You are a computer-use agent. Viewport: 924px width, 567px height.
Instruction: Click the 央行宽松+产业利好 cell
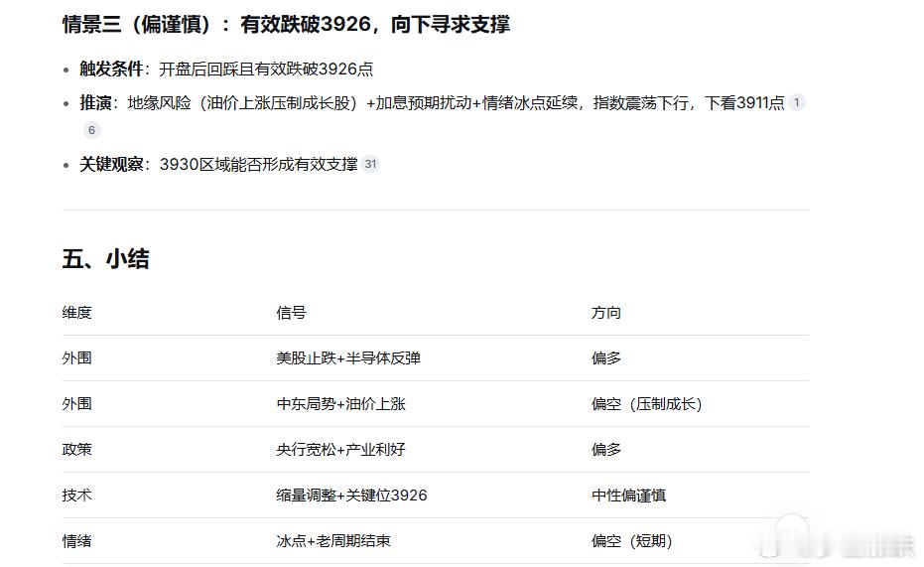[x=340, y=450]
